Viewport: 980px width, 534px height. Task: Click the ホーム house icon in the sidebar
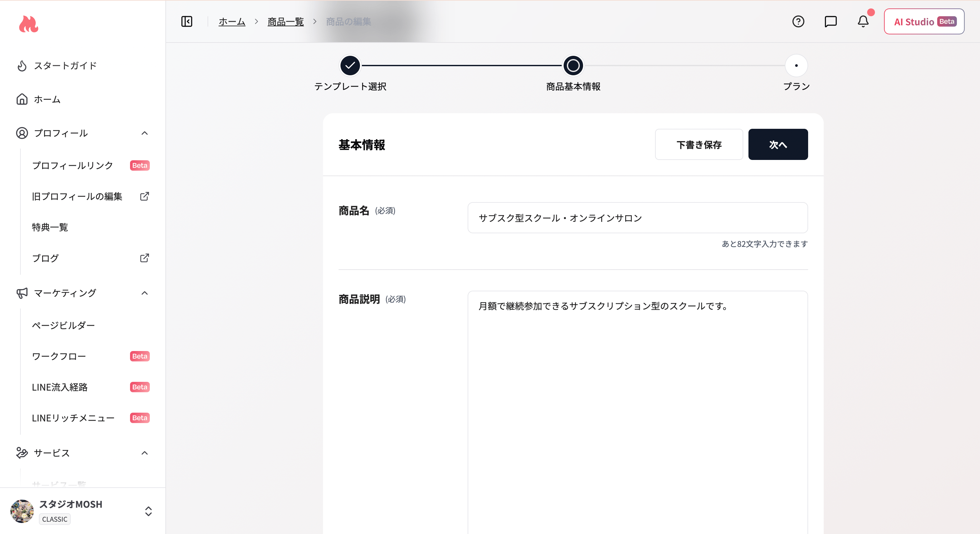22,99
